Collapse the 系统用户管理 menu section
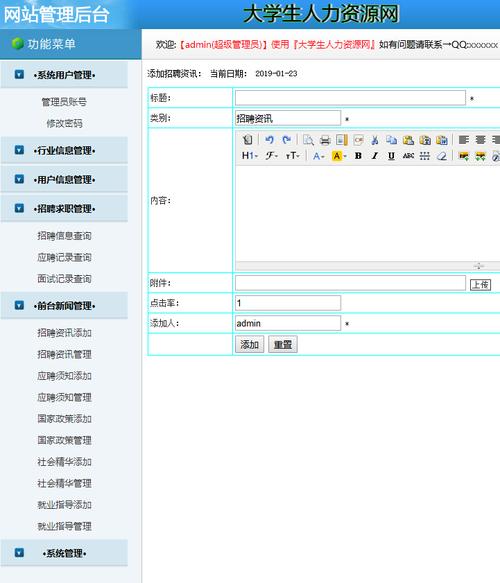 point(64,75)
